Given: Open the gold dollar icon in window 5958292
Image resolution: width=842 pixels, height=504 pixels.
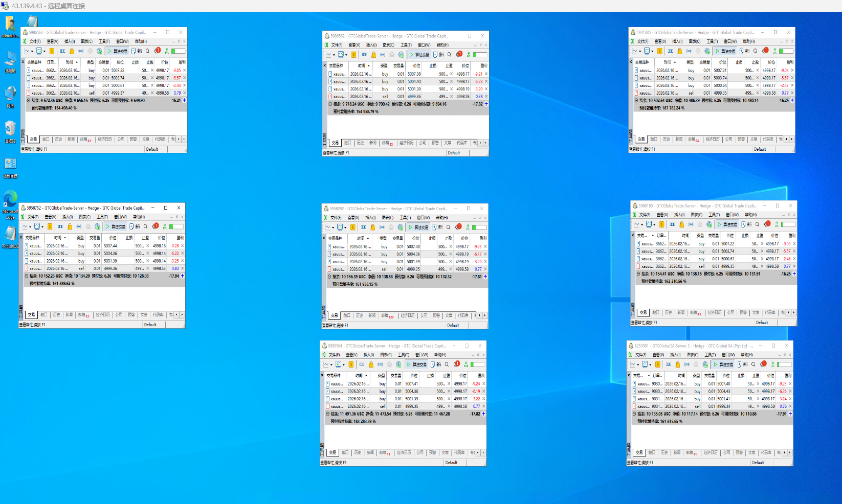Looking at the screenshot, I should coord(353,227).
